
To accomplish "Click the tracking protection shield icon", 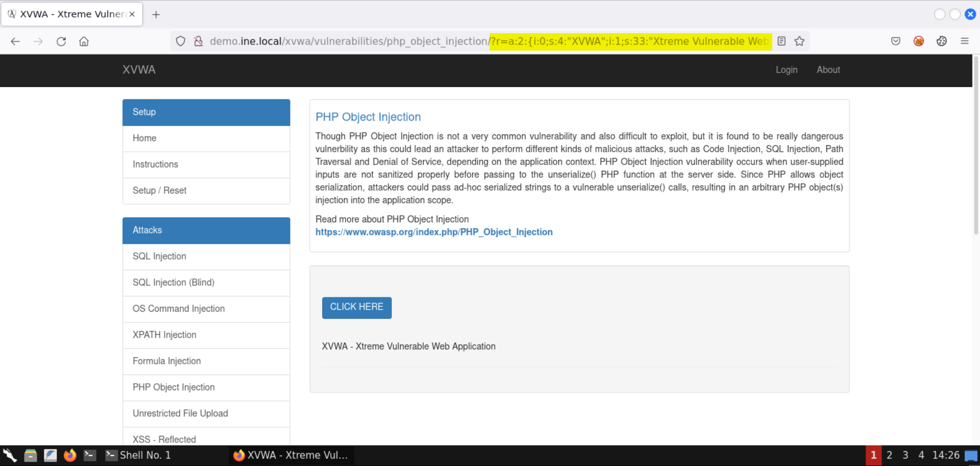I will (x=180, y=41).
